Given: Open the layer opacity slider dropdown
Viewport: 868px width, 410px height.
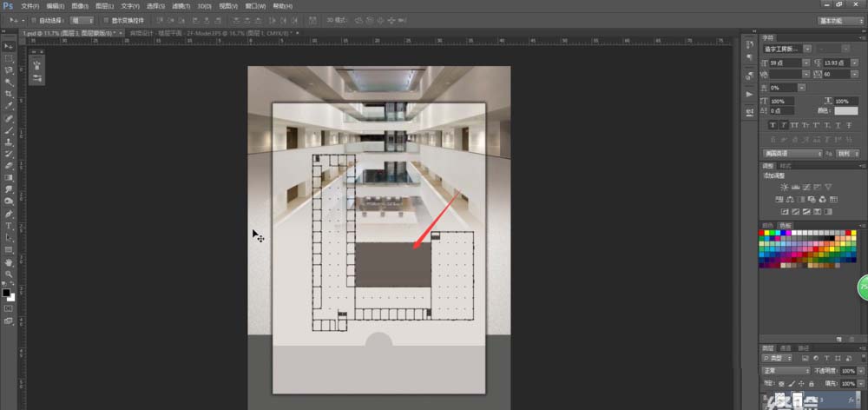Looking at the screenshot, I should 859,371.
